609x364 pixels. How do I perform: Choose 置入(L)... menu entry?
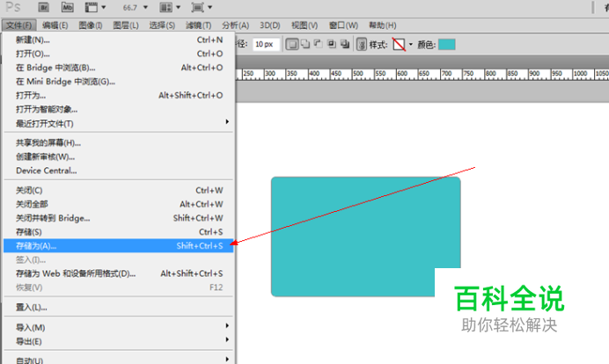(119, 308)
